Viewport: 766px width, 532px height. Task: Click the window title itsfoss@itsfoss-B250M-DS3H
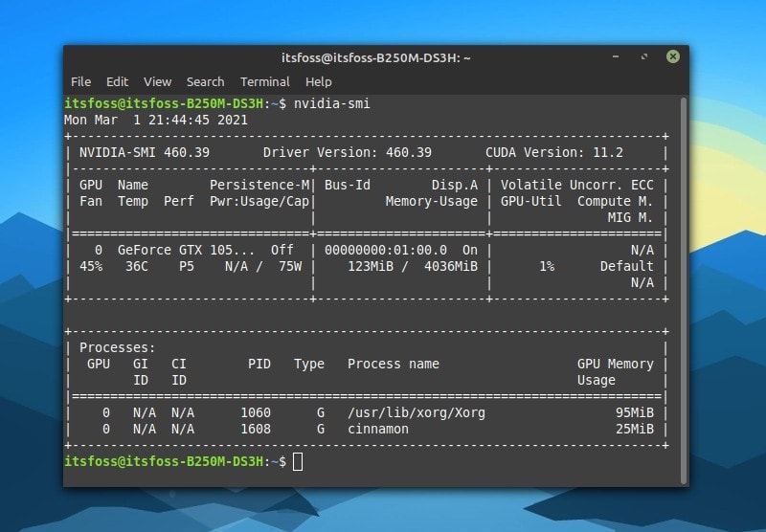point(375,58)
